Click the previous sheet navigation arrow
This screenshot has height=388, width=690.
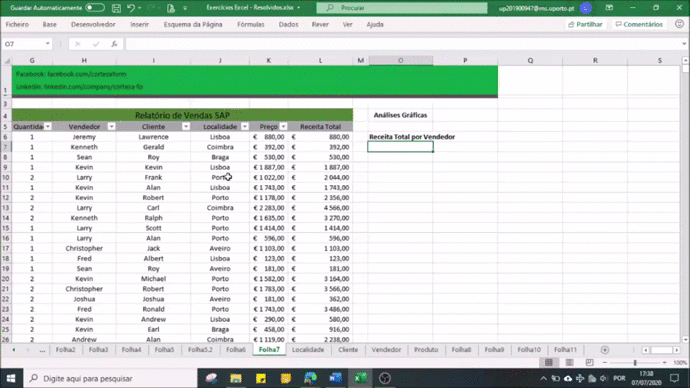point(14,350)
